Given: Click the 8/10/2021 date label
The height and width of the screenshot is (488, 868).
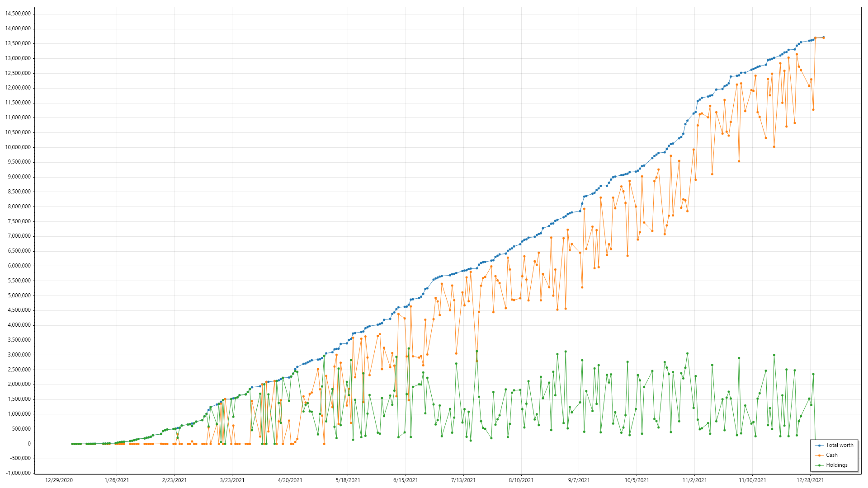Looking at the screenshot, I should pos(521,480).
